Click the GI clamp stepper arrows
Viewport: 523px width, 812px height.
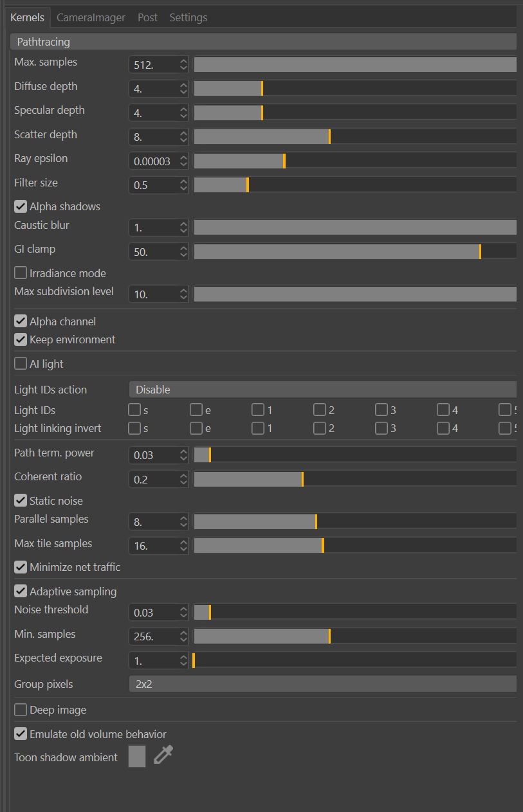pos(184,251)
